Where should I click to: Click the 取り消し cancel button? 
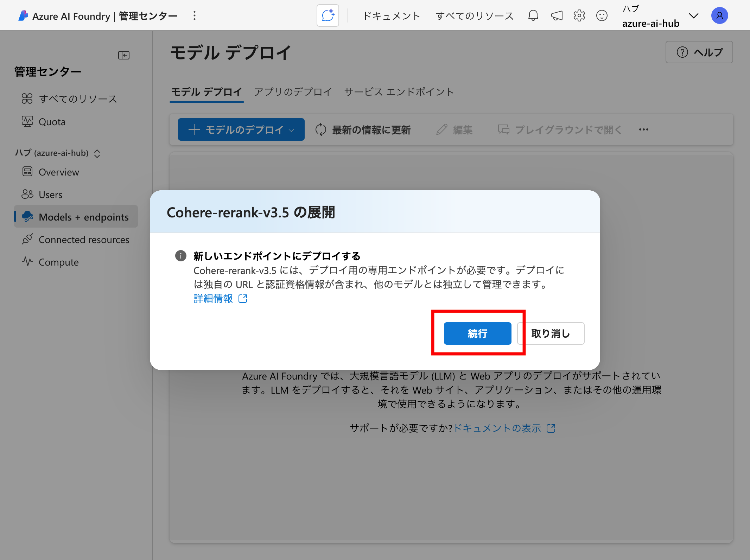[551, 333]
